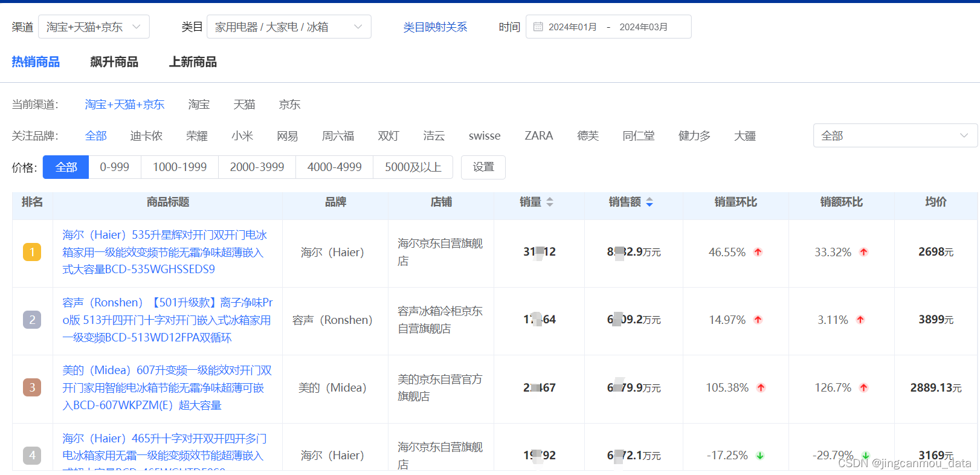Click red up arrow beside 126.7%
Viewport: 980px width, 475px height.
click(863, 387)
